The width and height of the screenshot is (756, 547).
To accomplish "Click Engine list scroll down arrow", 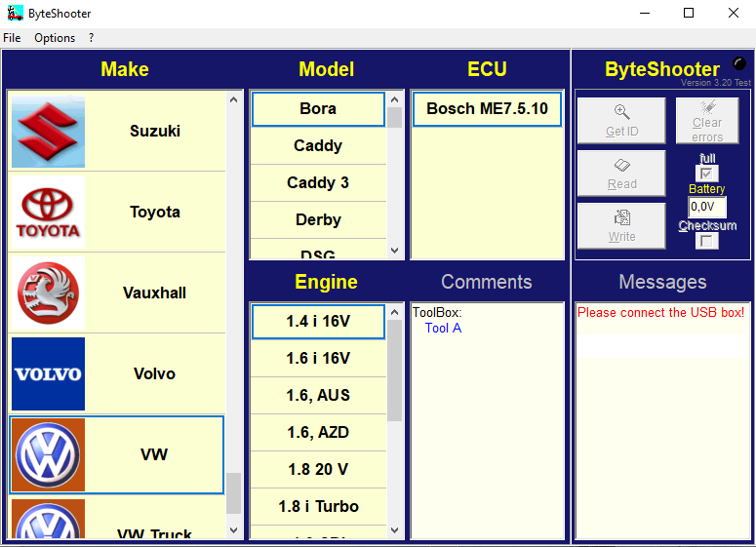I will coord(395,530).
